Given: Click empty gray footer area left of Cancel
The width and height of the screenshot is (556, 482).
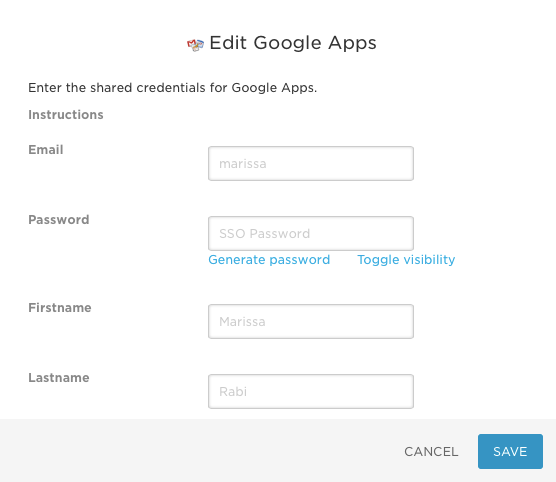Looking at the screenshot, I should pos(199,450).
